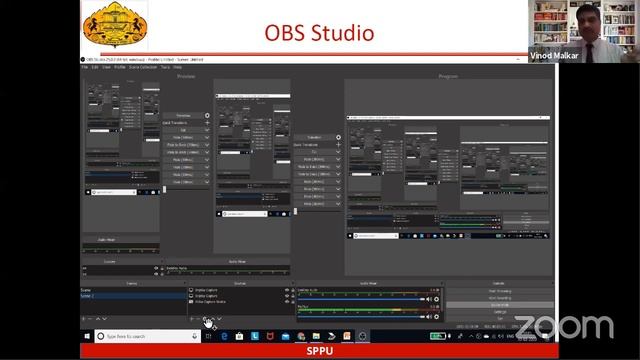Open the View menu in OBS
Screen dimensions: 640x360
point(107,67)
